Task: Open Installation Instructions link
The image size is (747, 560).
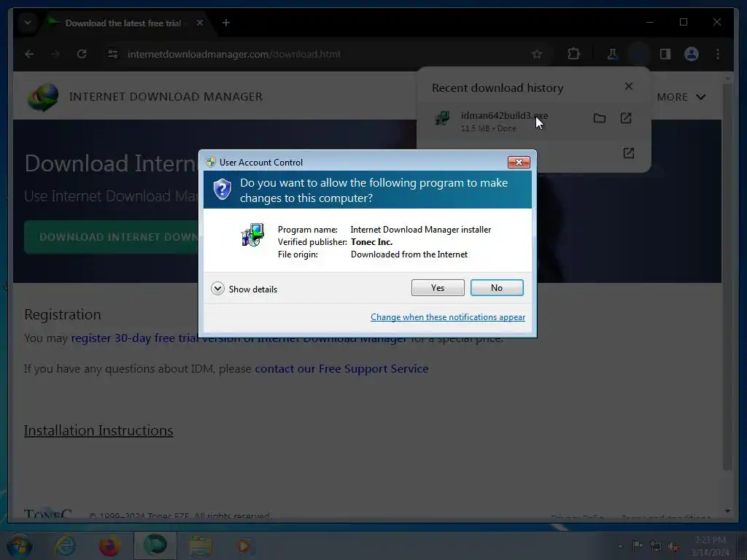Action: 98,430
